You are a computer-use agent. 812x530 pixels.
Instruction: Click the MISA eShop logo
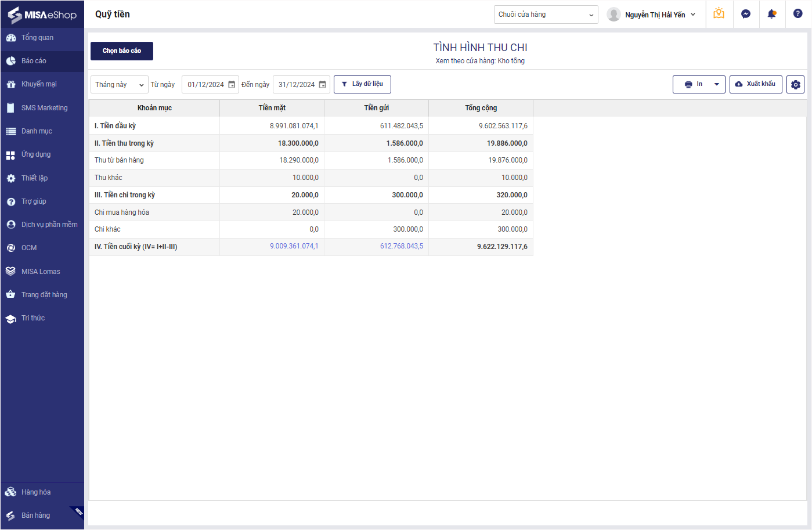point(42,15)
